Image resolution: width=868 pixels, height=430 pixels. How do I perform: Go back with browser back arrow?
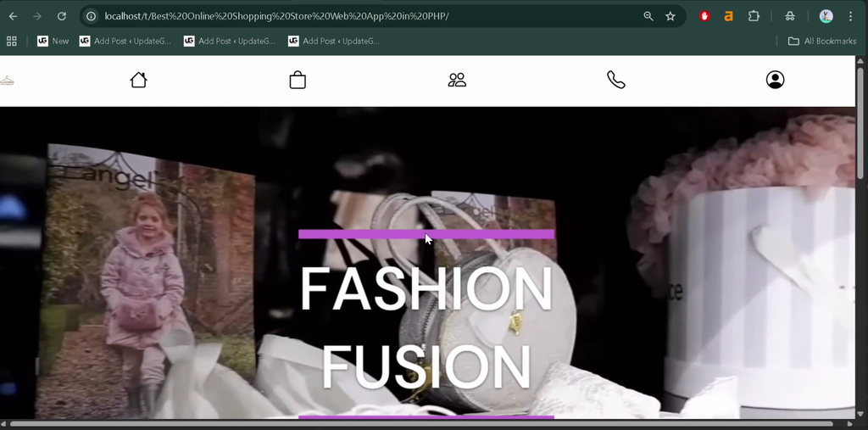[13, 16]
